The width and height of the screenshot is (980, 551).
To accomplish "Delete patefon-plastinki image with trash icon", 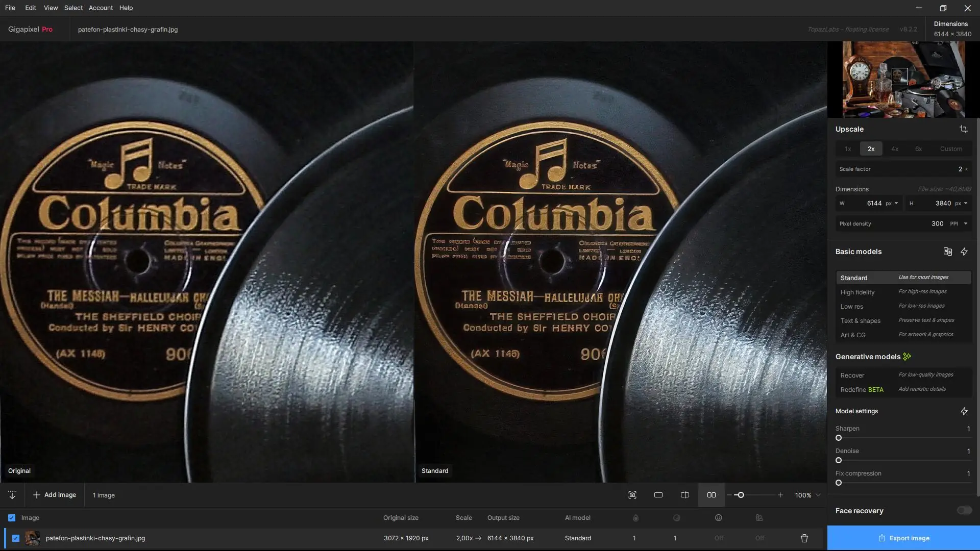I will pyautogui.click(x=804, y=538).
